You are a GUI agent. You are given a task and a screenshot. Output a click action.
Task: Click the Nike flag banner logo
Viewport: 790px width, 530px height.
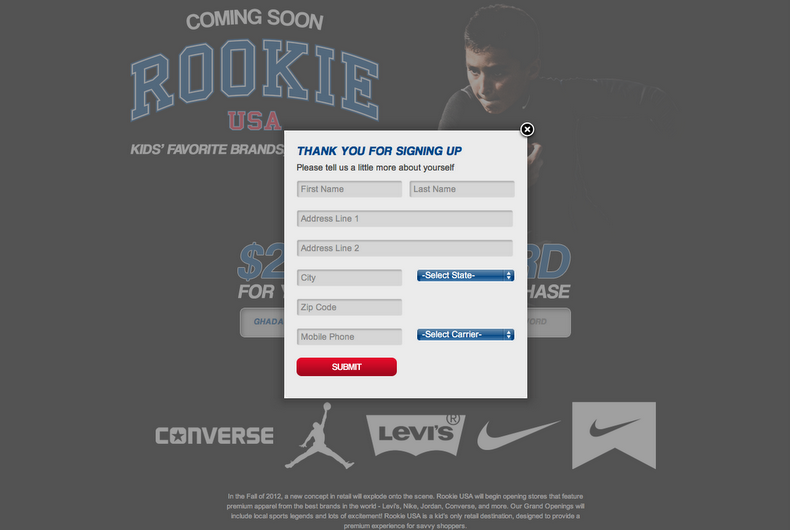tap(614, 435)
